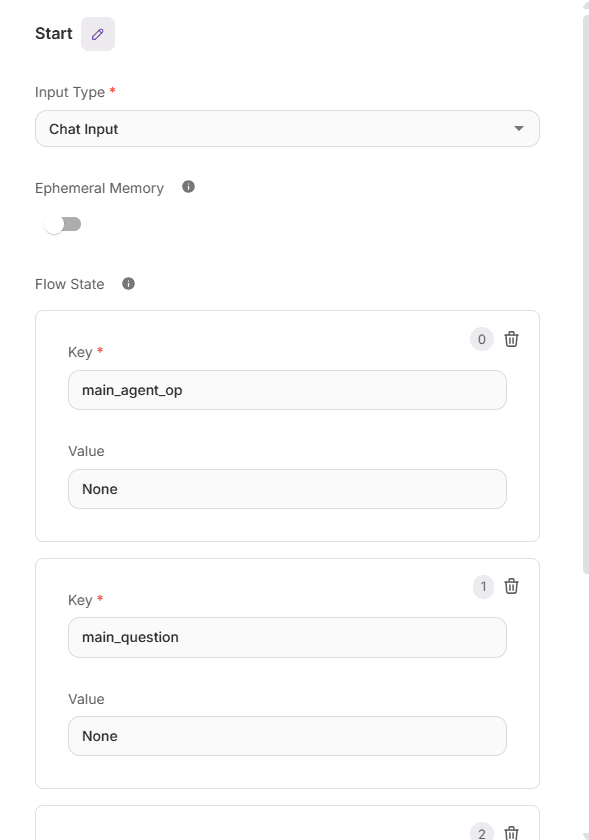
Task: Expand the Chat Input selector chevron
Action: coord(519,128)
